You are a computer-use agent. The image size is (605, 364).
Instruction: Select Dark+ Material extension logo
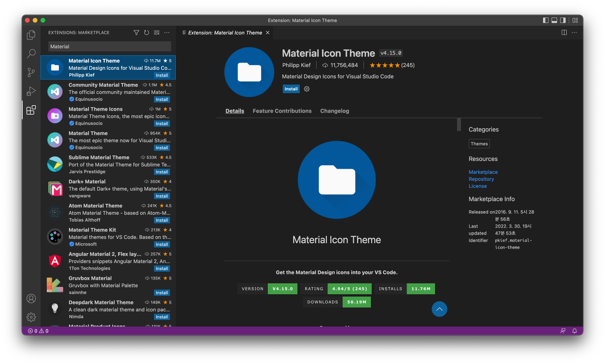[55, 188]
